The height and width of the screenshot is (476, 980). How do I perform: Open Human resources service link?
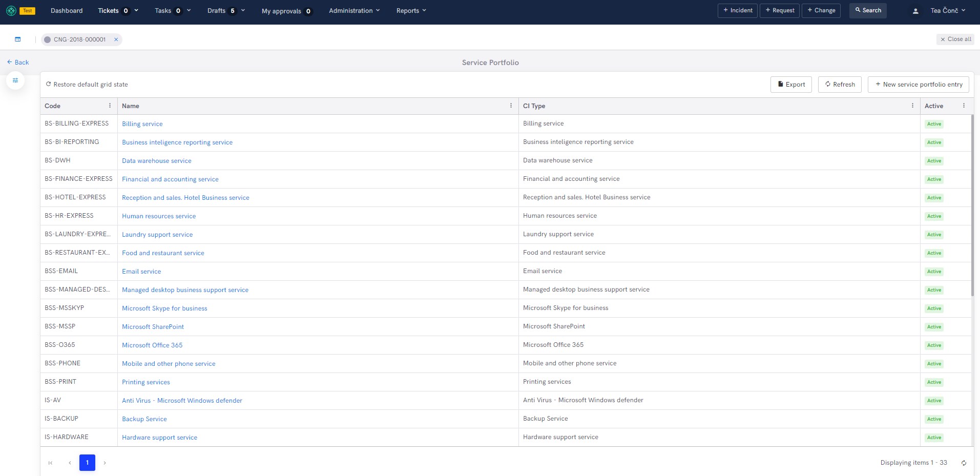[x=159, y=216]
